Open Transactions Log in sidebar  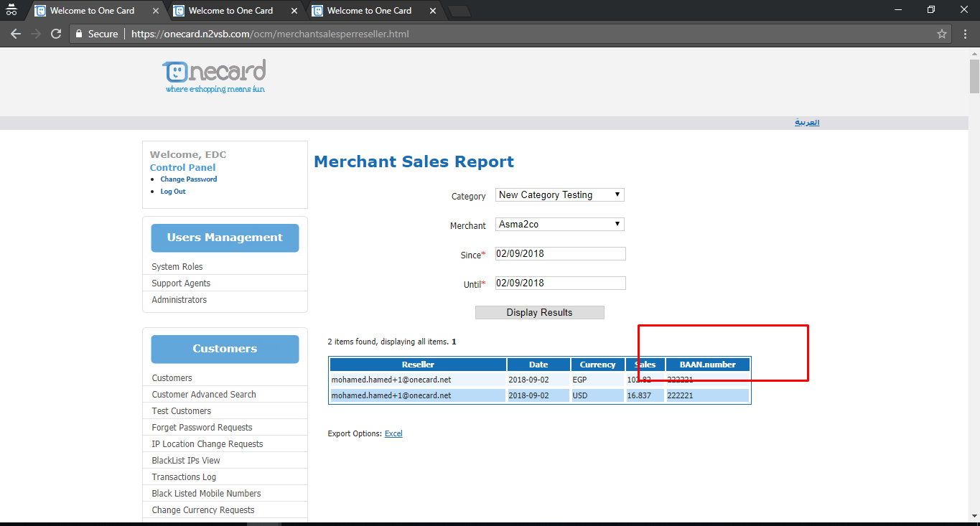pyautogui.click(x=184, y=477)
